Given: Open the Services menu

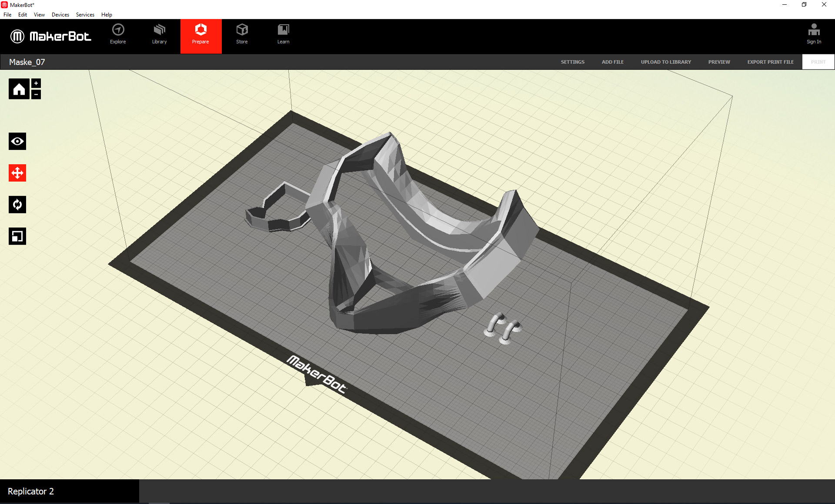Looking at the screenshot, I should [85, 15].
